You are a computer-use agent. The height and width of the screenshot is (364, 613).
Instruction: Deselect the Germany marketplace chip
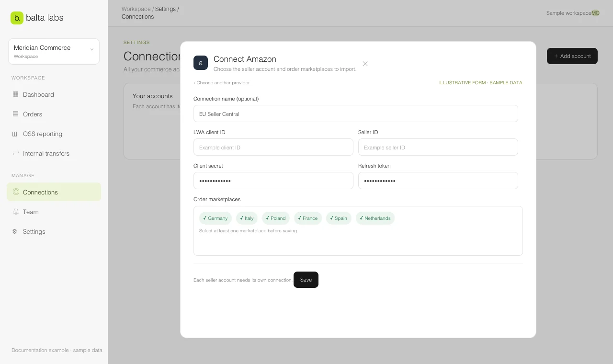point(216,218)
